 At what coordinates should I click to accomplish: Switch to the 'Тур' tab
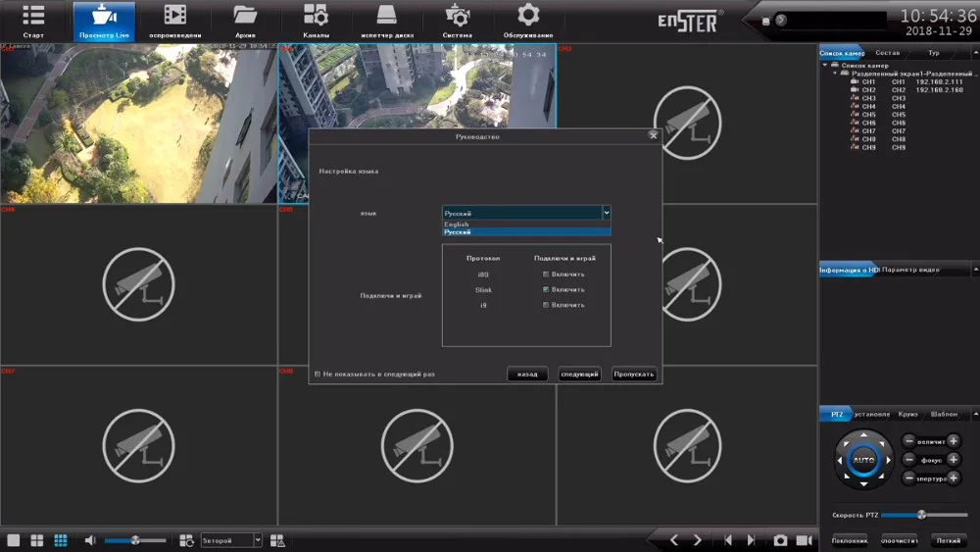click(x=933, y=53)
